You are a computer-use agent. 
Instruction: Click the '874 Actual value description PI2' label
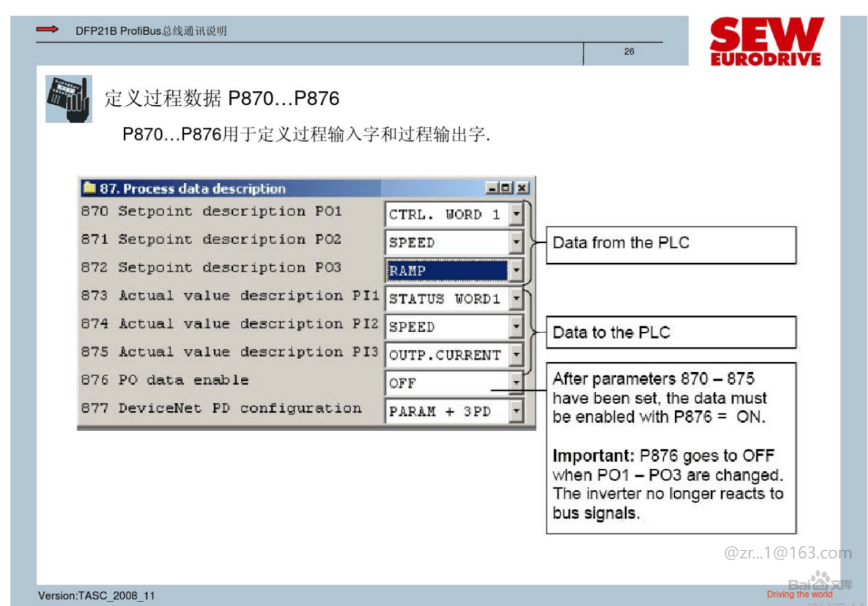230,324
